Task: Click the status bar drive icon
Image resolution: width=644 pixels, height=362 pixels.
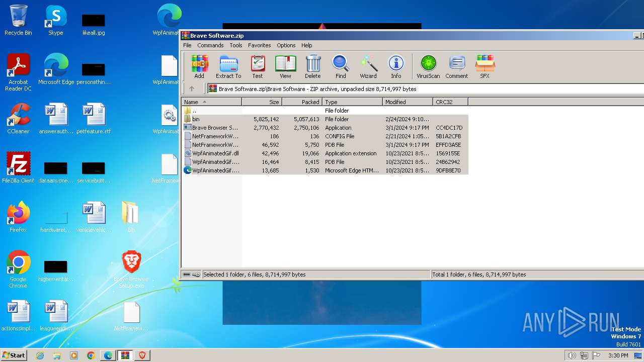Action: [x=187, y=275]
